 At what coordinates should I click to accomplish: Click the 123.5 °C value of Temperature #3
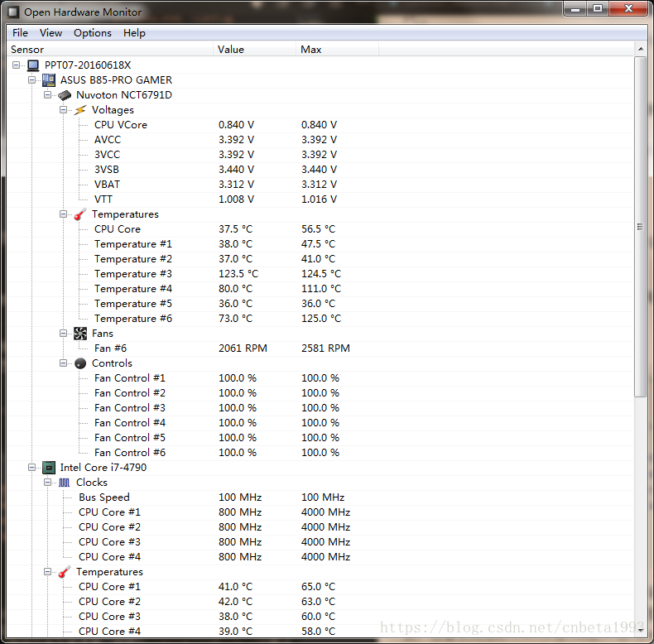238,274
